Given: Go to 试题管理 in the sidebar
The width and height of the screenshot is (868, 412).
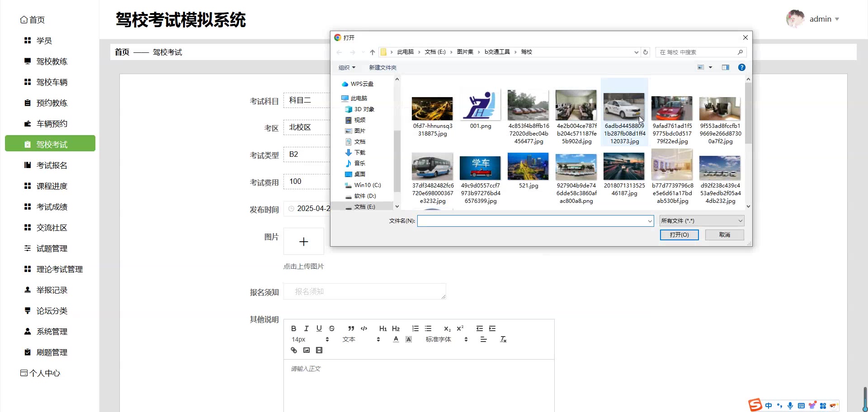Looking at the screenshot, I should pos(52,248).
